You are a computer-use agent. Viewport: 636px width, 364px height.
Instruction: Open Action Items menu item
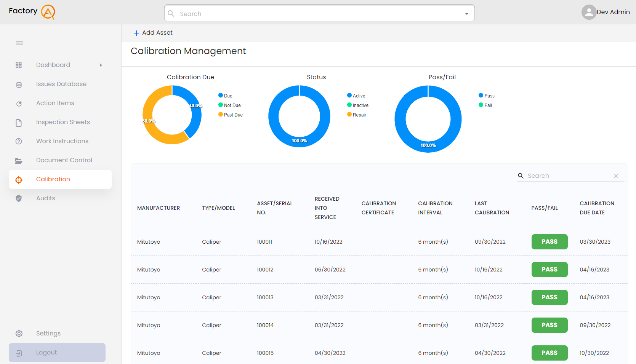60,103
